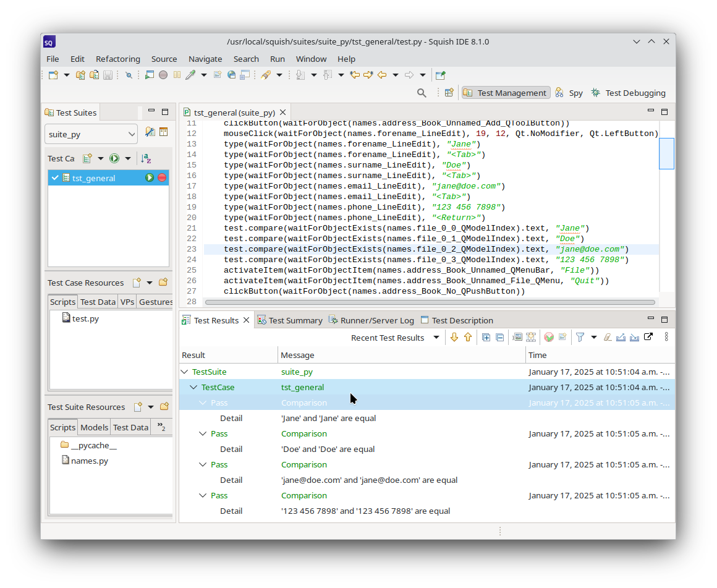The image size is (717, 588).
Task: Open the Refactoring menu
Action: pyautogui.click(x=117, y=59)
